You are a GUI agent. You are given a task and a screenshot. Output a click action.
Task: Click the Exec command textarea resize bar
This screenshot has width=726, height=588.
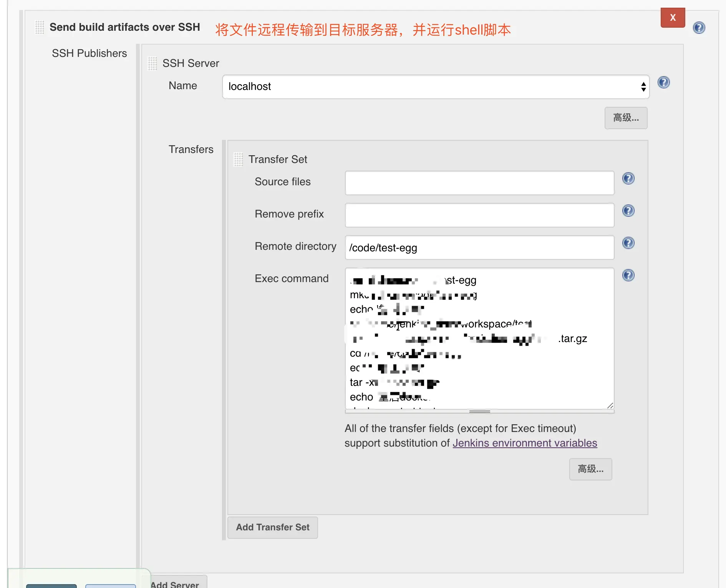pyautogui.click(x=479, y=412)
